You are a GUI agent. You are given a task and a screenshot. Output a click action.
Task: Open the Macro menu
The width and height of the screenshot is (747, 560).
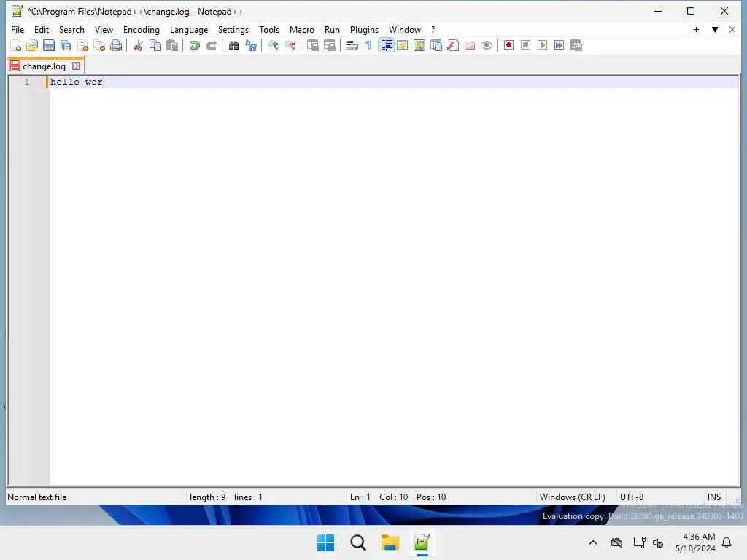coord(301,29)
